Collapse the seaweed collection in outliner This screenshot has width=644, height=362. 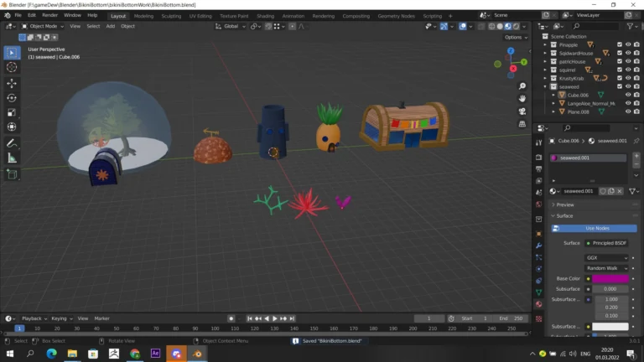point(545,86)
